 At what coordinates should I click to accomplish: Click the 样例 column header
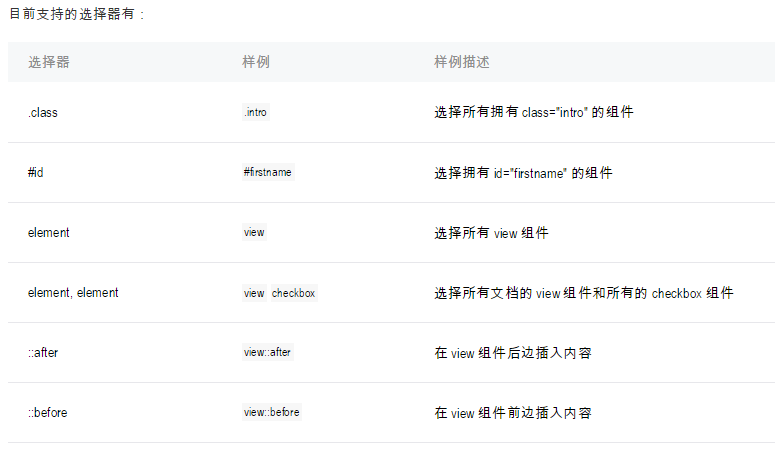click(256, 62)
